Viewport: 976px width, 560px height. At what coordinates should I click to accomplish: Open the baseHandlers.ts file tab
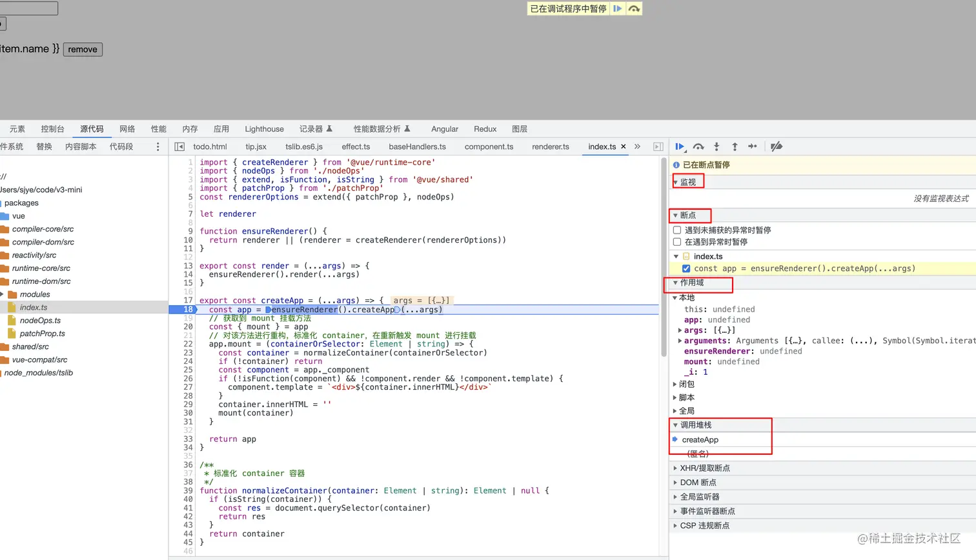point(417,146)
